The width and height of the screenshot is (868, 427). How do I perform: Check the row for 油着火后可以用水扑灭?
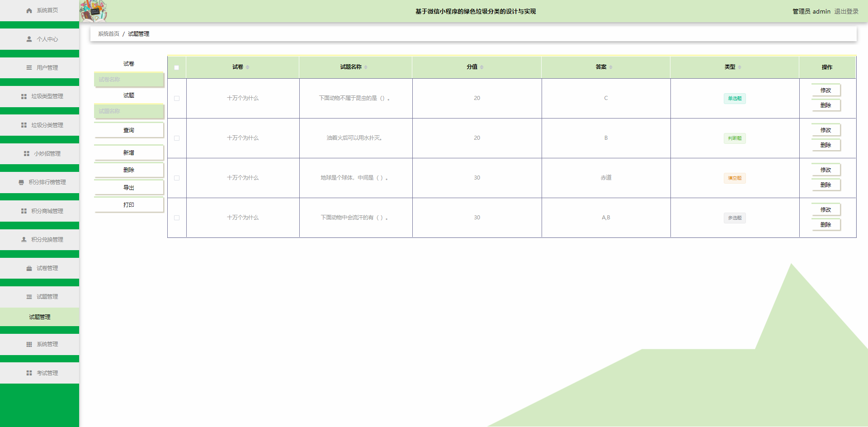point(177,138)
